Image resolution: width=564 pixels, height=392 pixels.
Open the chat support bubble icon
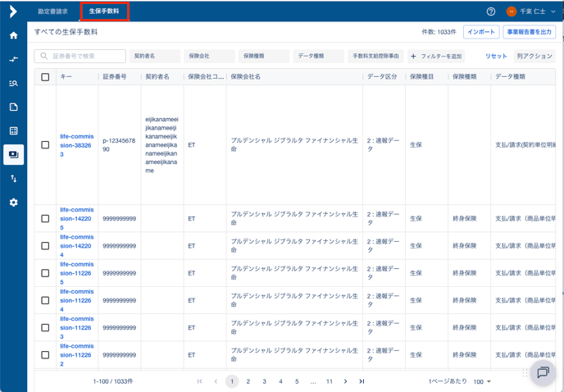pos(542,372)
